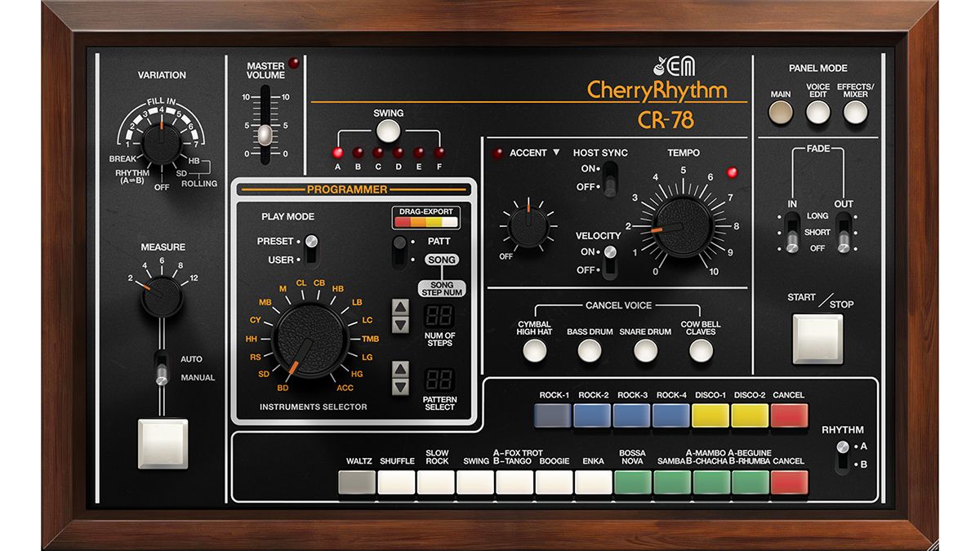Click the Num of Steps display
Screen dimensions: 980x551
(x=440, y=317)
